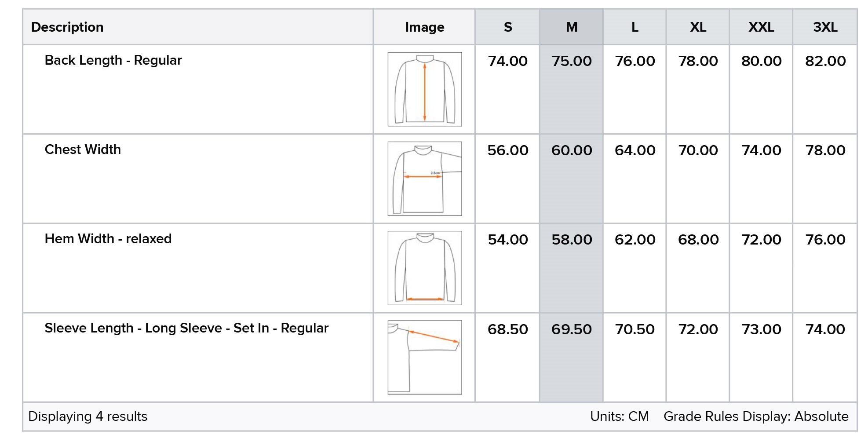Image resolution: width=868 pixels, height=442 pixels.
Task: Click the Chest Width row label
Action: coord(83,150)
